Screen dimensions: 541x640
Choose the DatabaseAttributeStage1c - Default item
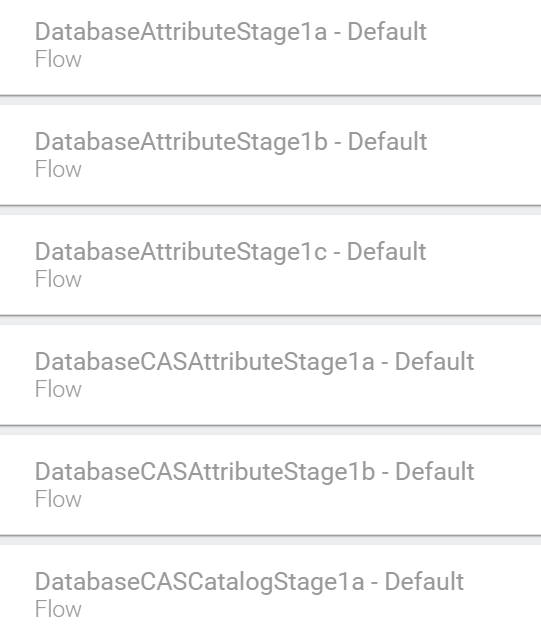pyautogui.click(x=270, y=265)
